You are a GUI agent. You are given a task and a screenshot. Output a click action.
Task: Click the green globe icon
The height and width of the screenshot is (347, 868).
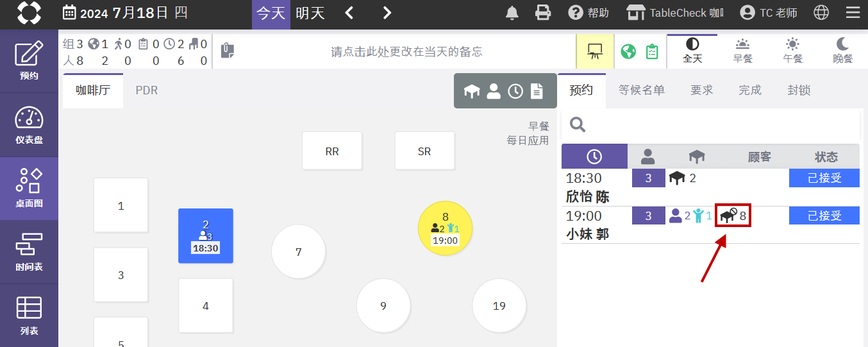628,51
